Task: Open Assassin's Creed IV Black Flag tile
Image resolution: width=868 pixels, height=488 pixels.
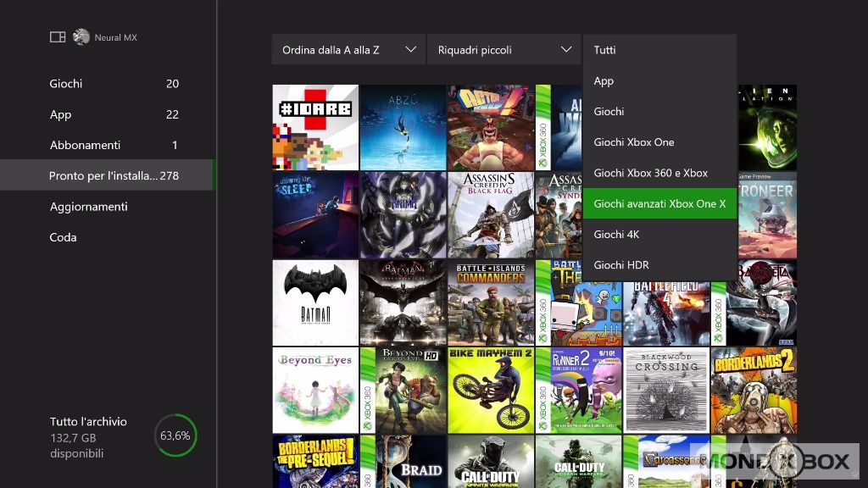Action: (x=490, y=215)
